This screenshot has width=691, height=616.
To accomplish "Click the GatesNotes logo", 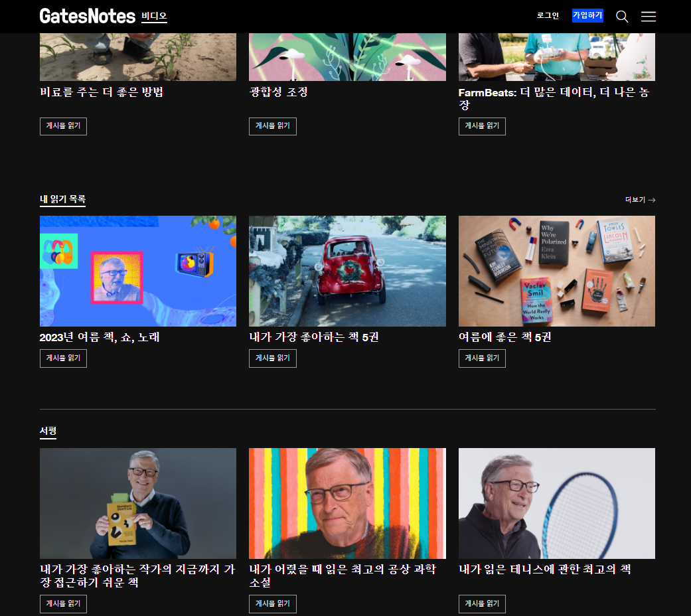I will coord(88,15).
